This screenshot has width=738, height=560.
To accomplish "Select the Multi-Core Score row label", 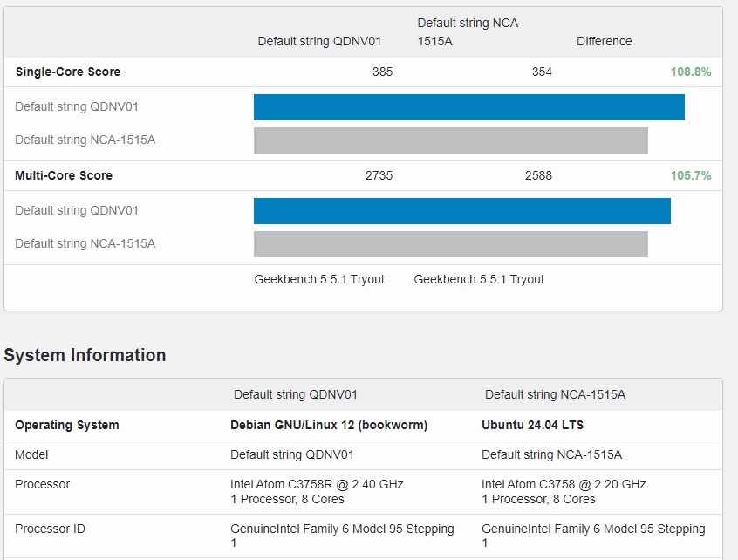I will tap(64, 176).
